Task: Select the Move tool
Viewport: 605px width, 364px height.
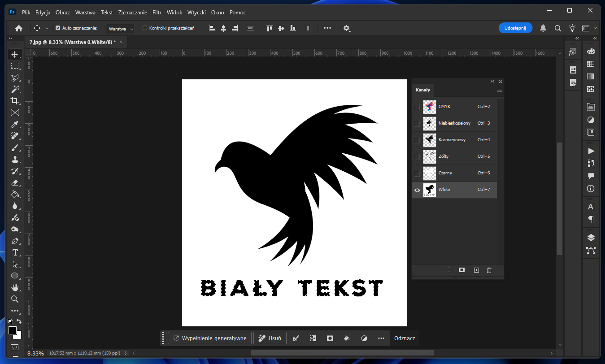Action: point(15,54)
